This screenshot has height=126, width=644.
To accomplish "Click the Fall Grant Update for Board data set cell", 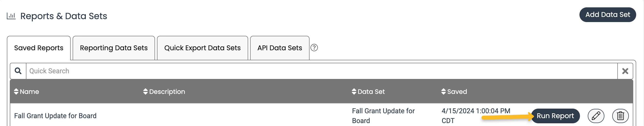I will point(383,116).
